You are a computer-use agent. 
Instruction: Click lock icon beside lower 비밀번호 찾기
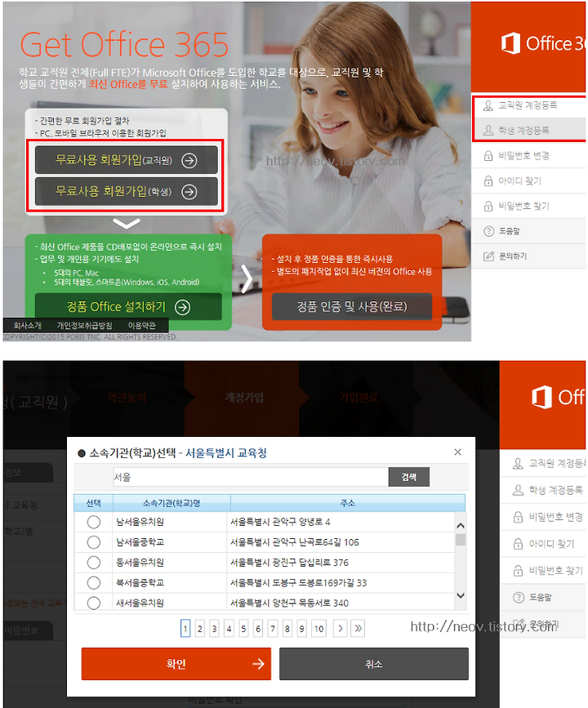pyautogui.click(x=518, y=571)
